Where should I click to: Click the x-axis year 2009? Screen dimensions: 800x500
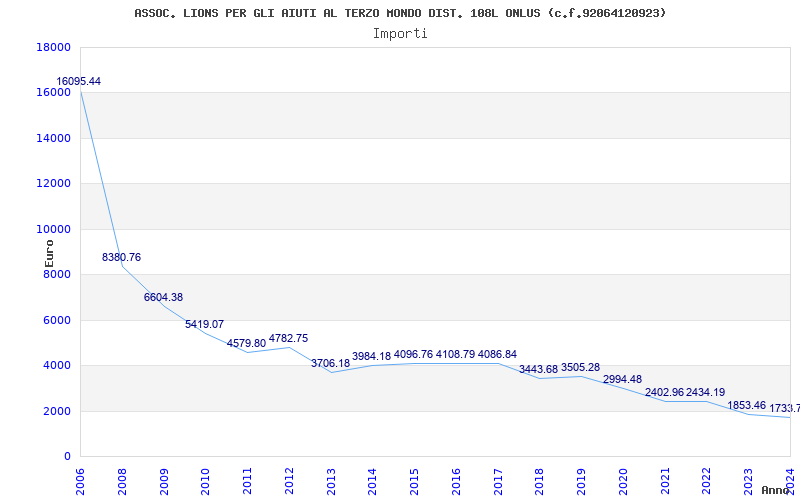[x=164, y=481]
